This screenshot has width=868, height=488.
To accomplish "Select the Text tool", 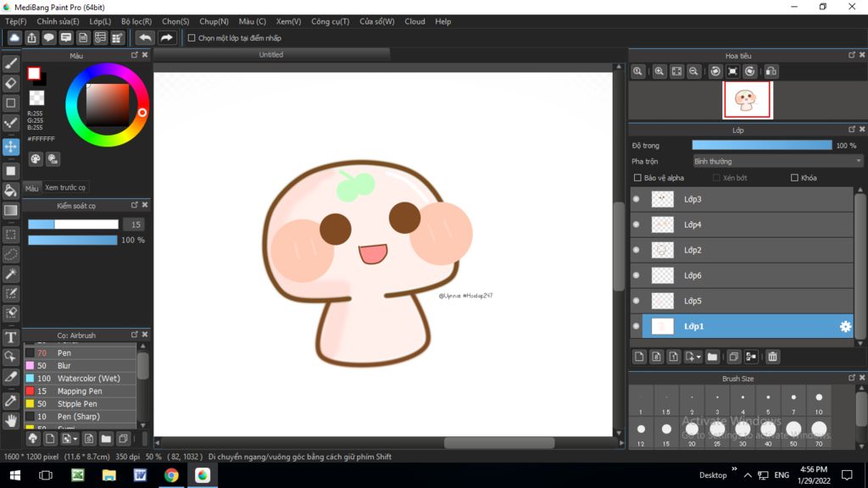I will (10, 337).
